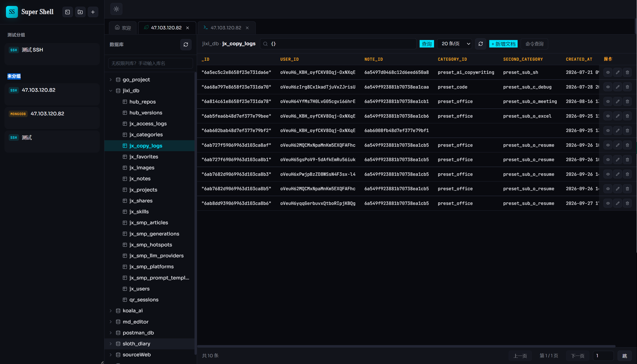Select the 测试 SSH connection

[52, 54]
